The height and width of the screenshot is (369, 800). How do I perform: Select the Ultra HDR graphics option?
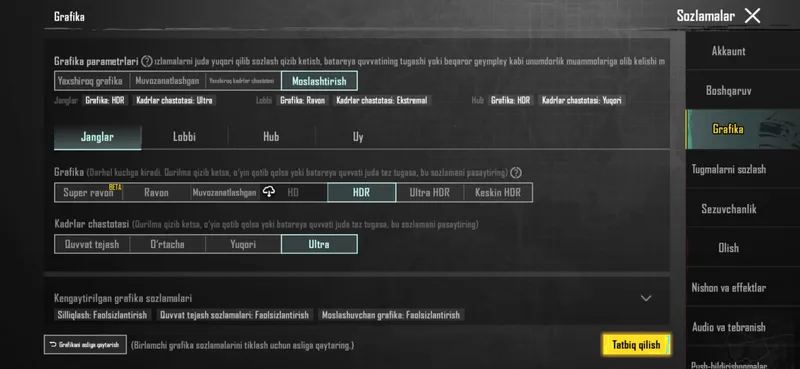(x=430, y=192)
